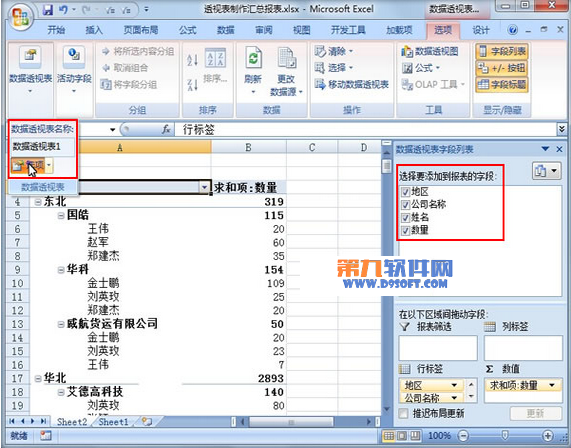Screen dimensions: 571x448
Task: Click the zoom slider handle
Action: [505, 435]
